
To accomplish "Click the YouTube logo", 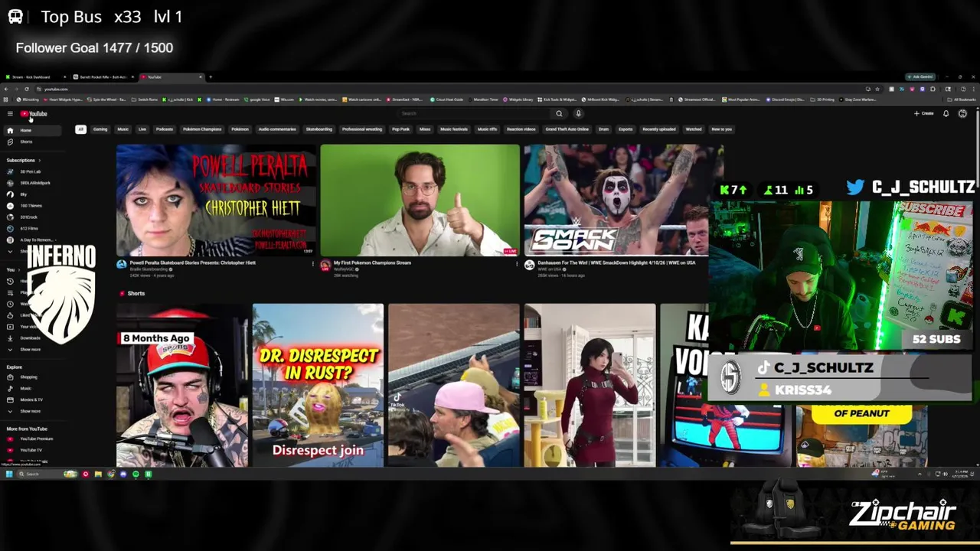I will (34, 113).
